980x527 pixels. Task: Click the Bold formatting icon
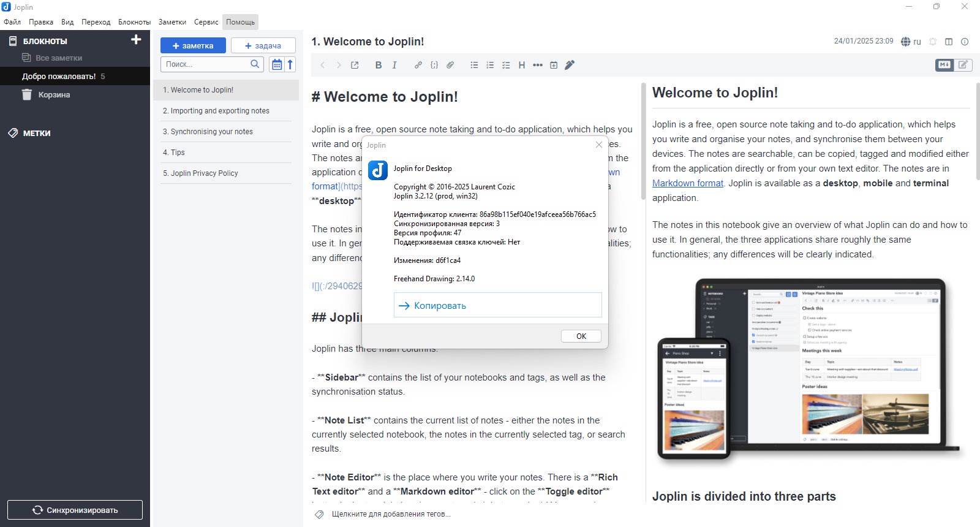[379, 65]
